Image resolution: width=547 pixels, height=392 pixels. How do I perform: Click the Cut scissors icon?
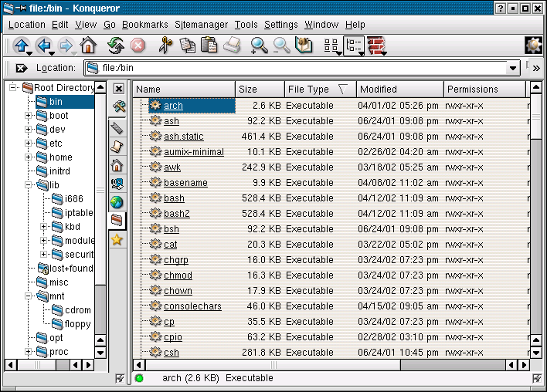tap(165, 46)
